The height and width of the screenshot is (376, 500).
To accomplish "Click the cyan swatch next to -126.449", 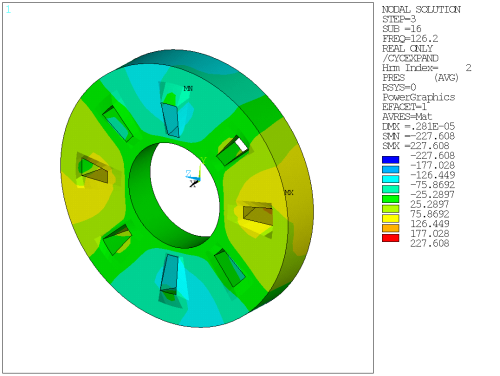I will [x=390, y=179].
